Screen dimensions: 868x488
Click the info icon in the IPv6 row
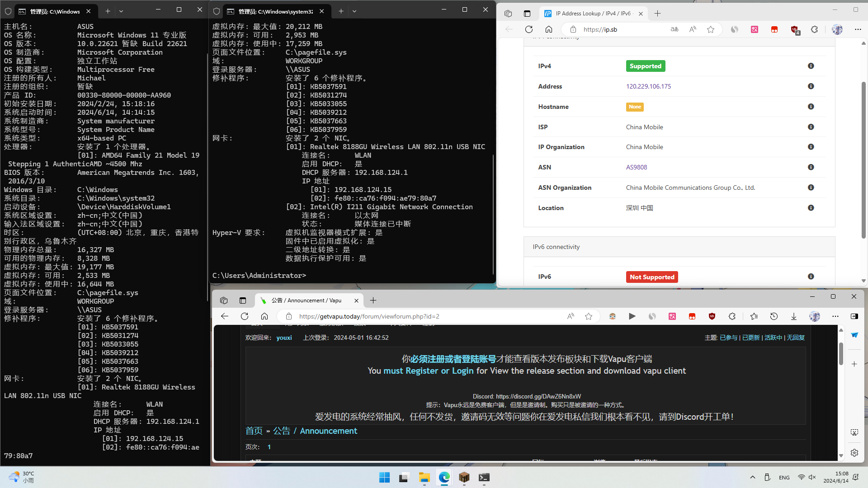811,277
